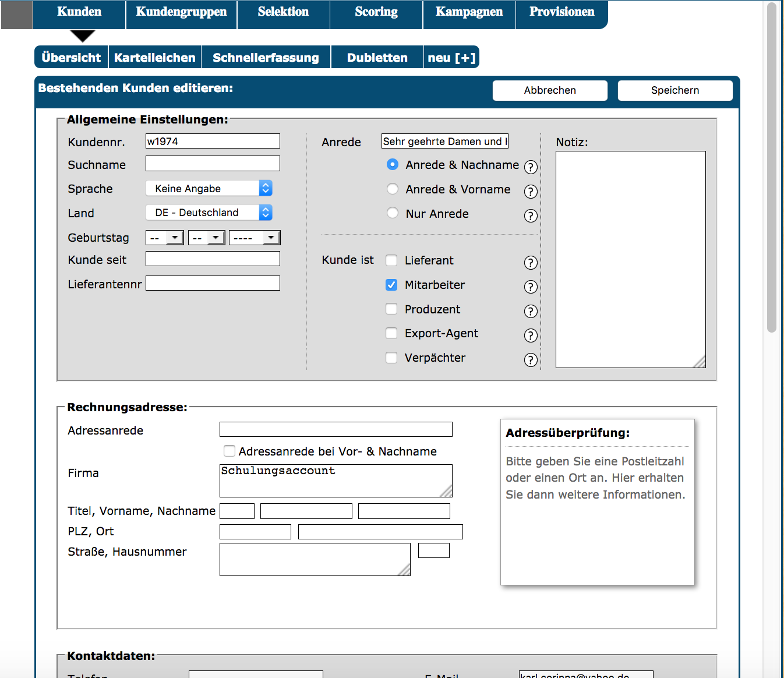Screen dimensions: 784x678
Task: Expand the Land country dropdown
Action: point(209,213)
